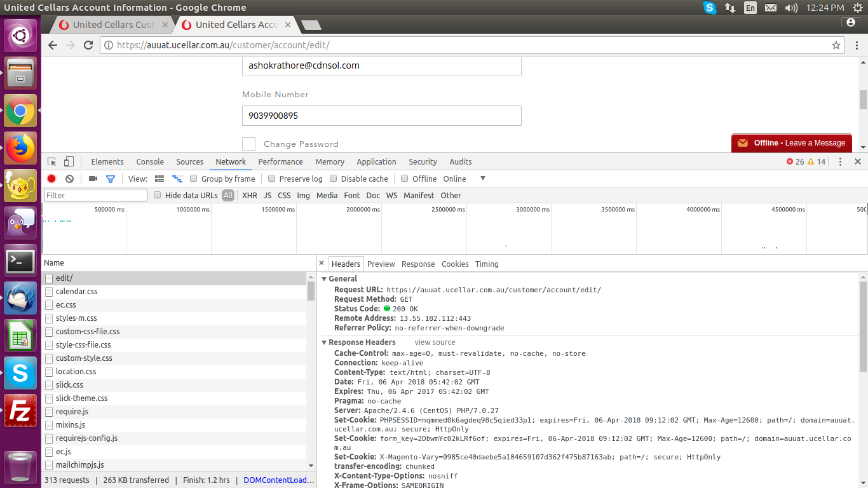The image size is (868, 488).
Task: Enable Hide data URLs filtering
Action: [x=158, y=195]
